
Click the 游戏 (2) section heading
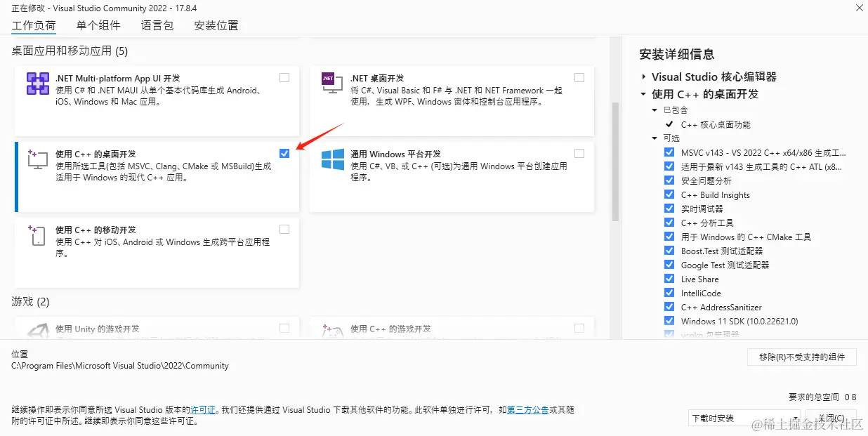pos(31,302)
